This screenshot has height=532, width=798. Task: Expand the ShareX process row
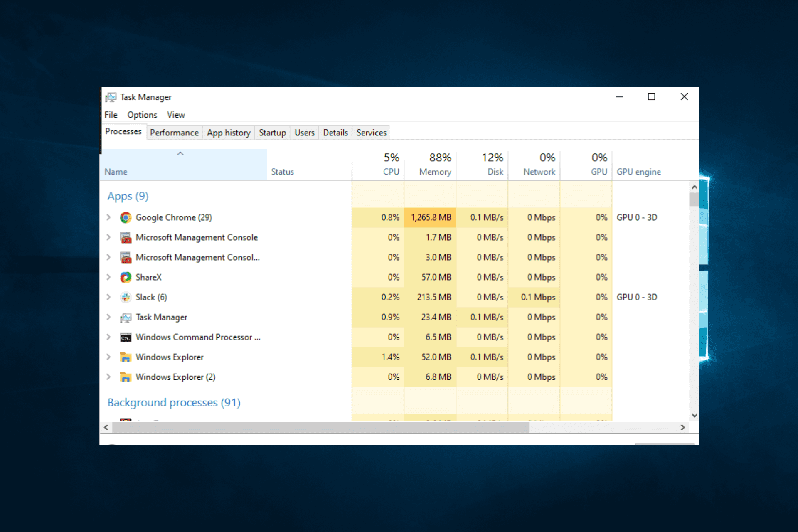coord(108,277)
